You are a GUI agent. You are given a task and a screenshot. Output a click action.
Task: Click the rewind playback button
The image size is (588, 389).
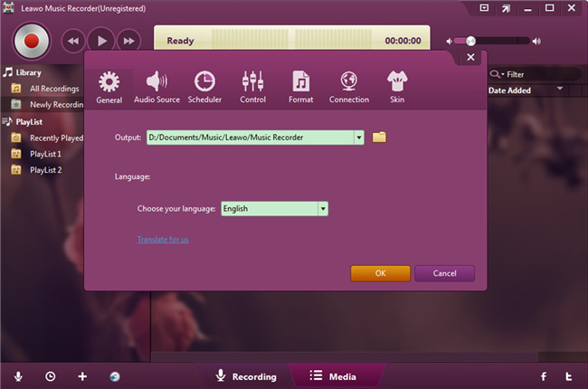pyautogui.click(x=73, y=41)
